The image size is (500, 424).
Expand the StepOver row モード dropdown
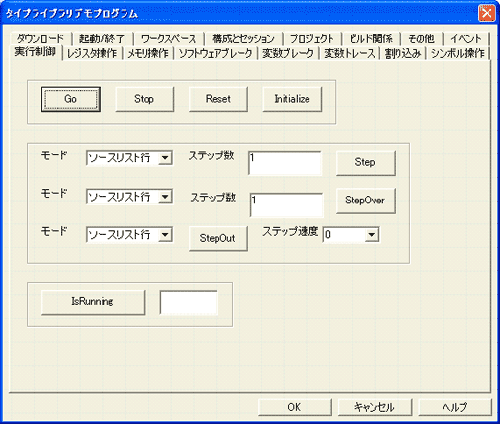[129, 197]
